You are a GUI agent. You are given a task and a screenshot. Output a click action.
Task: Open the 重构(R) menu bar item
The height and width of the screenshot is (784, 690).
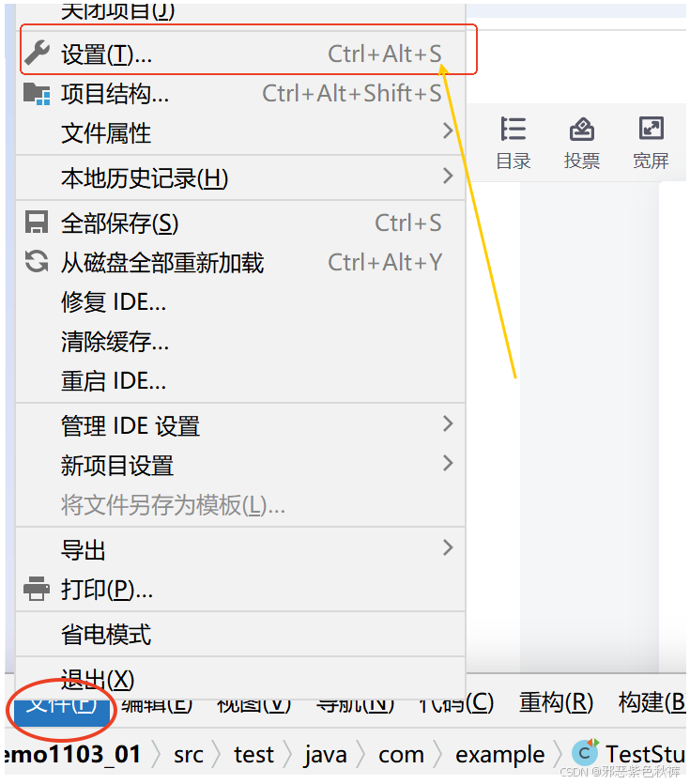[556, 703]
